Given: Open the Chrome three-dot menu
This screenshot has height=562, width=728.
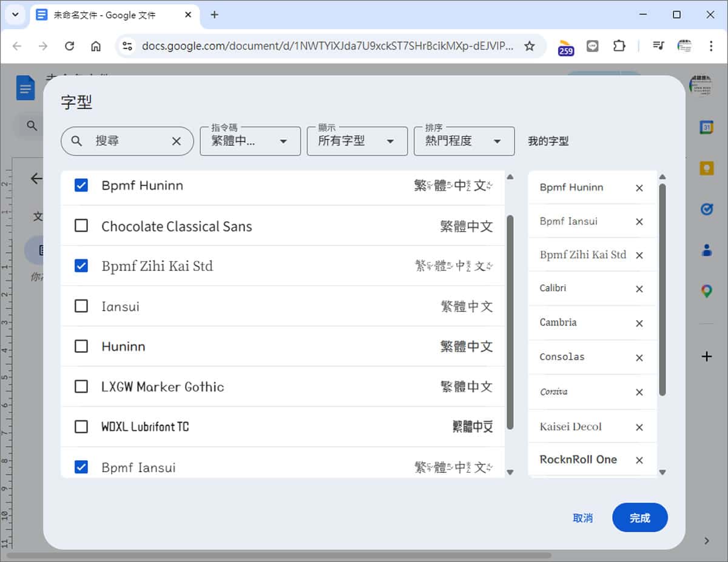Looking at the screenshot, I should (710, 45).
